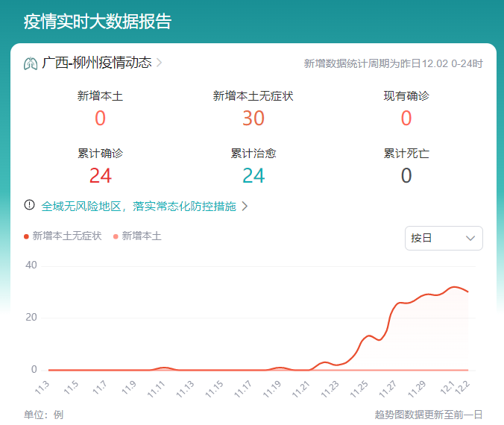The height and width of the screenshot is (425, 504).
Task: Click the 12.1 date label on chart axis
Action: (447, 388)
